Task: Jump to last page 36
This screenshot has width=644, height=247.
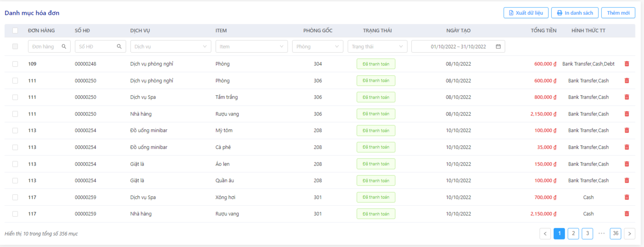Action: [615, 234]
